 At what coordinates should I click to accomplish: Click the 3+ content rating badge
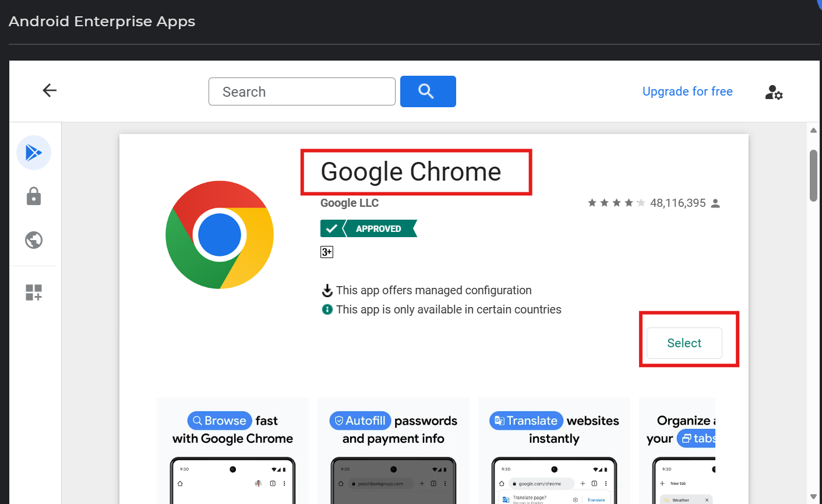tap(327, 252)
